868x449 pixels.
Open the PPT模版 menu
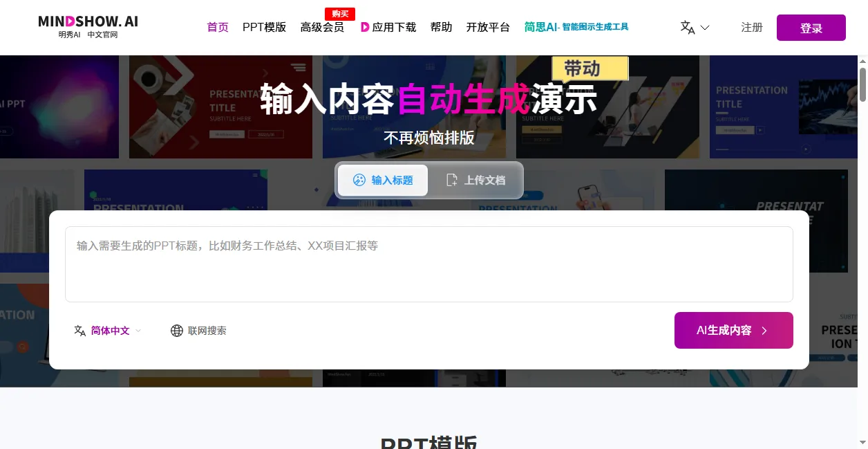264,28
